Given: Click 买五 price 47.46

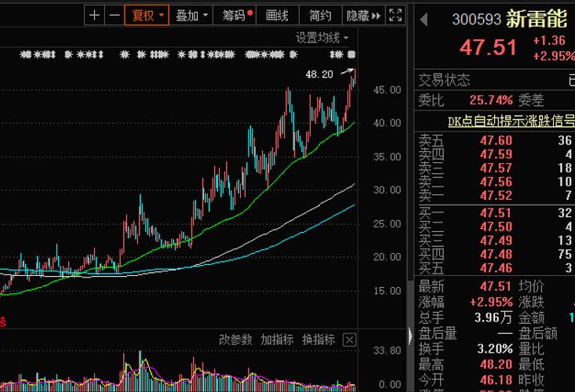Looking at the screenshot, I should pos(496,268).
